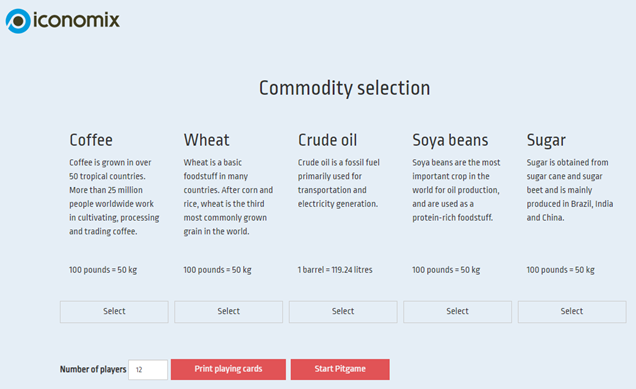Click the iconomix logo icon

pos(18,21)
